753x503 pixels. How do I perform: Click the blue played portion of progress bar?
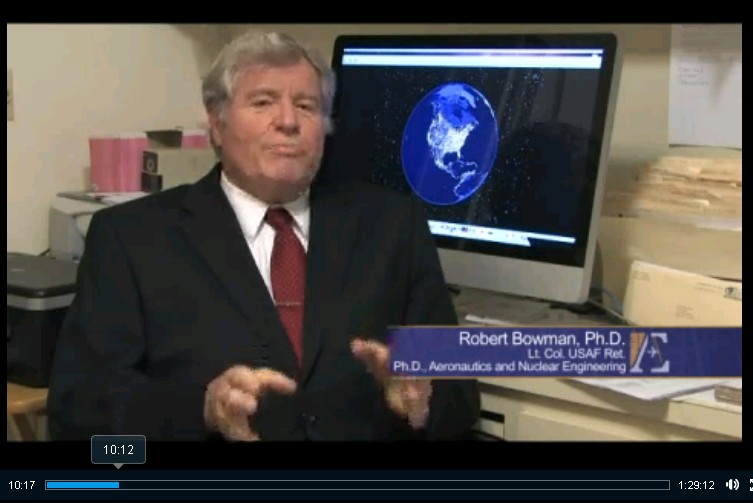pyautogui.click(x=80, y=485)
